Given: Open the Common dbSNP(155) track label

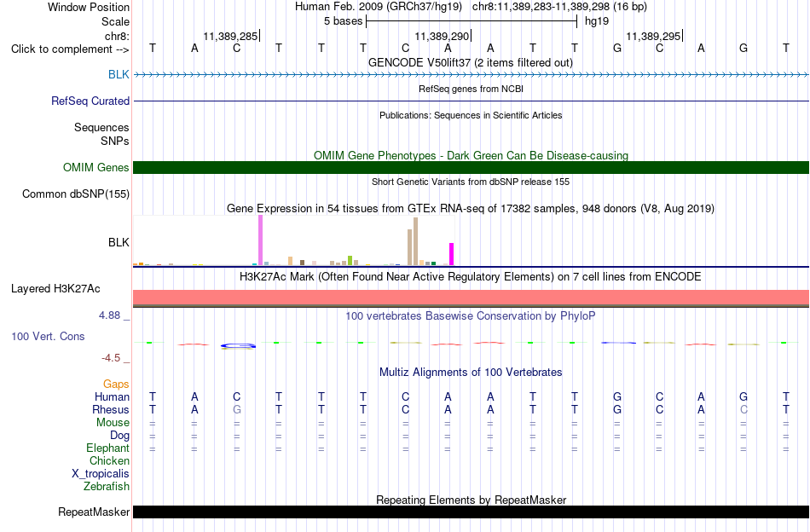Looking at the screenshot, I should (x=76, y=194).
